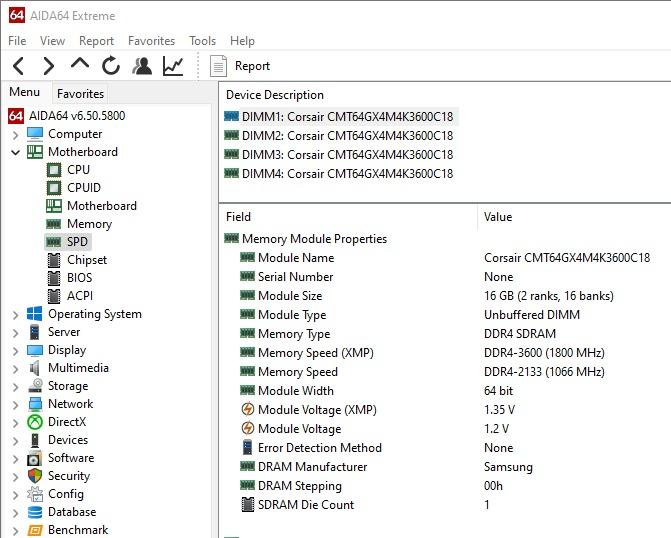This screenshot has width=671, height=538.
Task: Select the BIOS chip icon in tree
Action: tap(54, 278)
